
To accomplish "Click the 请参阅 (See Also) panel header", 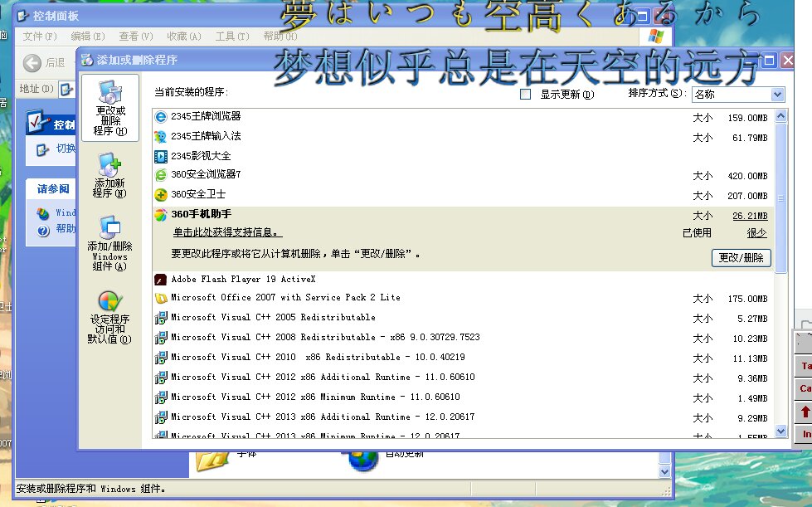I will (x=51, y=188).
